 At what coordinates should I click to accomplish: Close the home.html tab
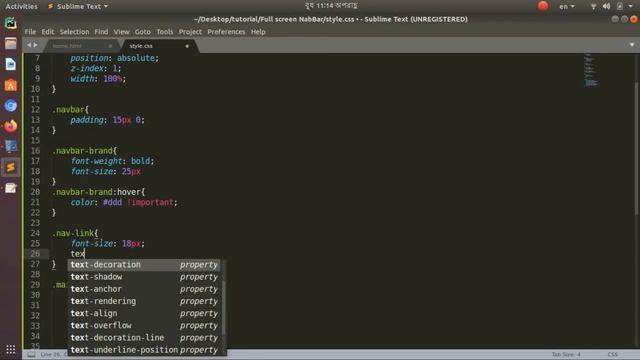click(x=110, y=46)
